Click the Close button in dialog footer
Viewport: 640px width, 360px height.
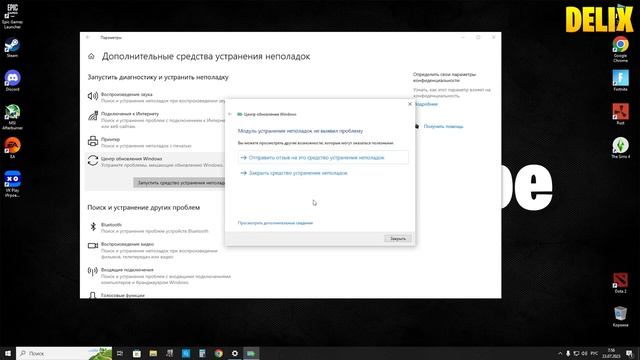pos(398,238)
